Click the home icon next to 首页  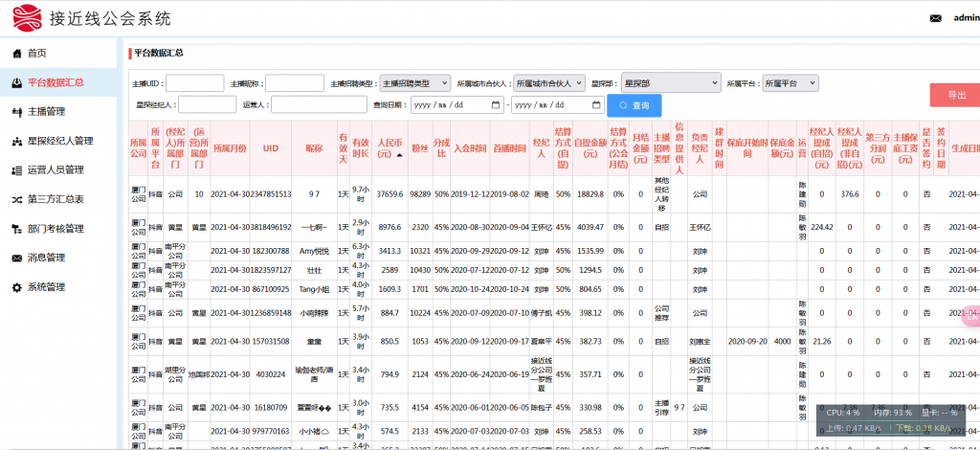pos(17,54)
